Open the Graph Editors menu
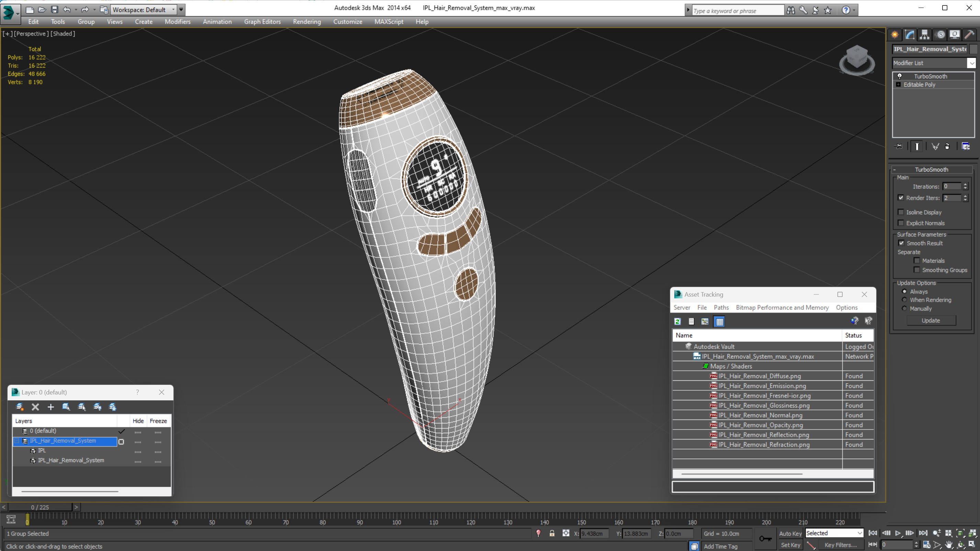The height and width of the screenshot is (551, 980). [x=262, y=22]
